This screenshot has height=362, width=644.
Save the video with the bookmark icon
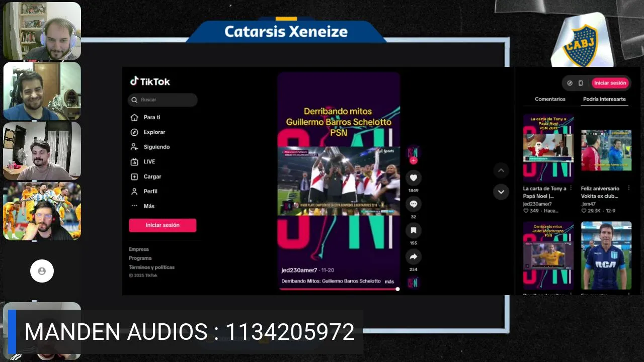point(414,230)
